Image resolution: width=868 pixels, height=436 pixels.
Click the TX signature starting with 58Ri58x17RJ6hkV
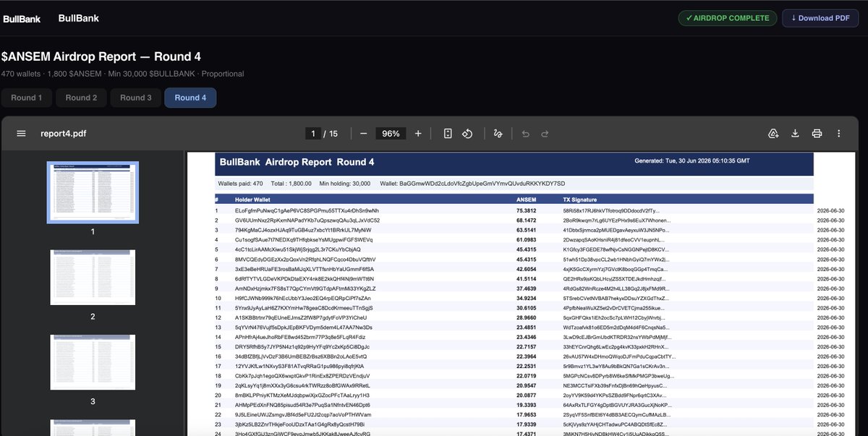click(x=610, y=210)
